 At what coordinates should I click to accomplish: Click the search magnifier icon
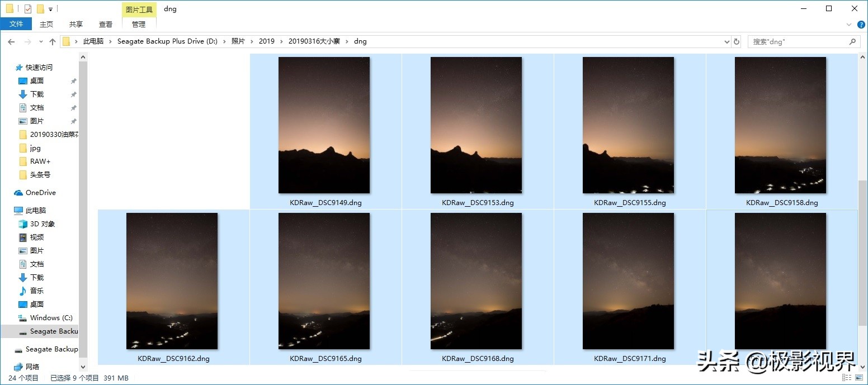point(852,41)
